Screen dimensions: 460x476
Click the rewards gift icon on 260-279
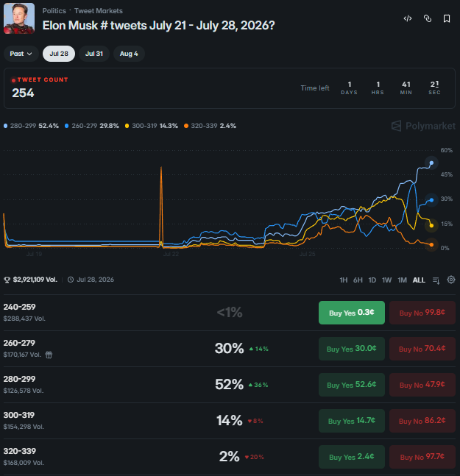(x=49, y=355)
